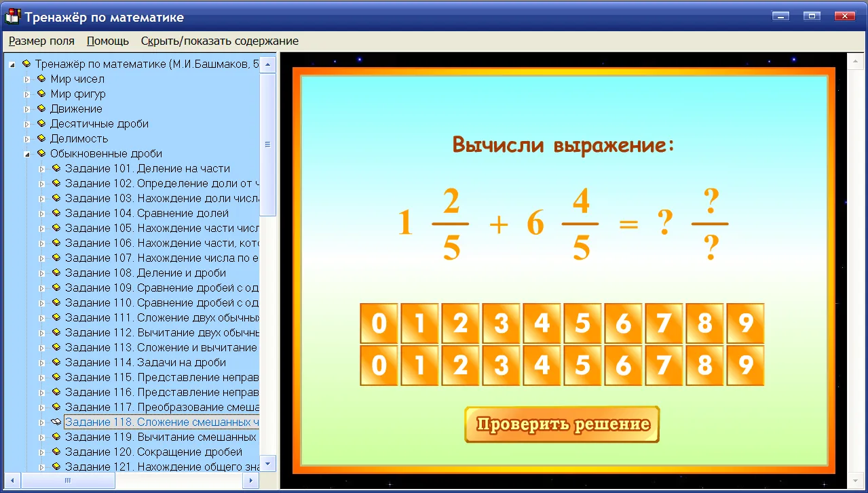Expand the Мир фигур tree node

click(27, 94)
